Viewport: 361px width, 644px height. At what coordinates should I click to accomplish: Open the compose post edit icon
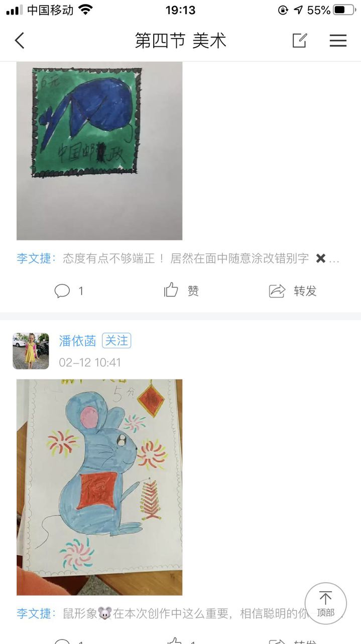[x=299, y=40]
